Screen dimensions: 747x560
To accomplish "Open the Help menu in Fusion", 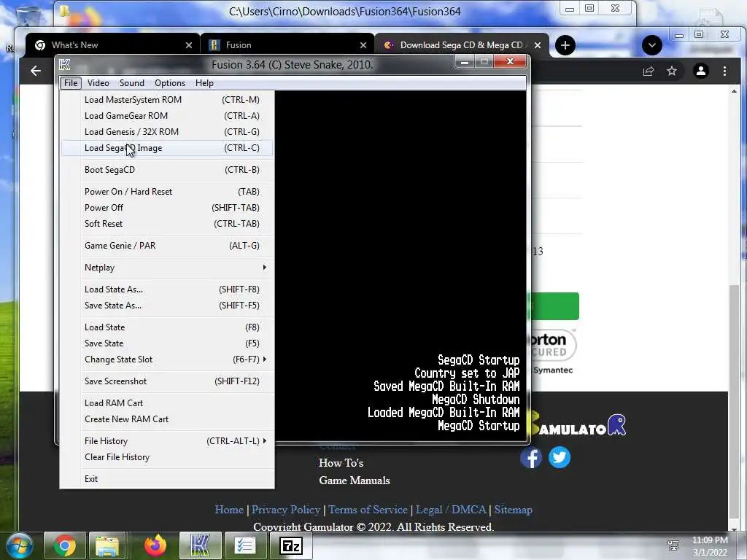I will click(204, 83).
